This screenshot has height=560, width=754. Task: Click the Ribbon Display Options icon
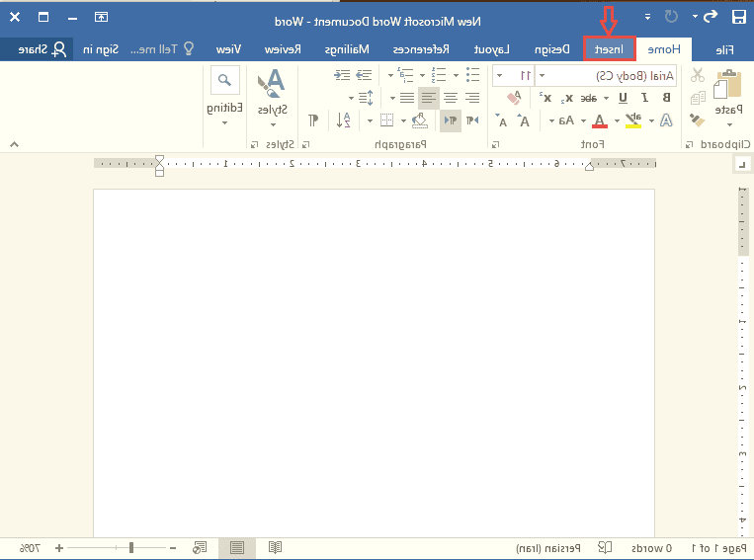101,18
